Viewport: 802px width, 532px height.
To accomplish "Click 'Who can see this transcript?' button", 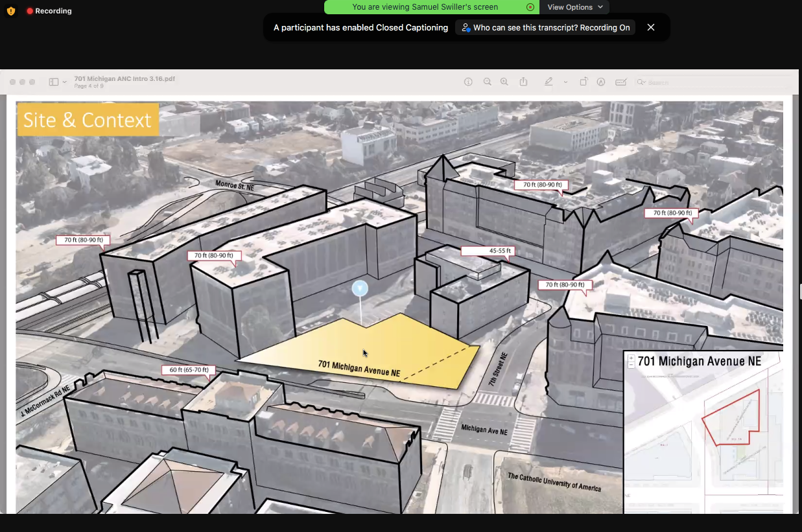I will tap(545, 28).
